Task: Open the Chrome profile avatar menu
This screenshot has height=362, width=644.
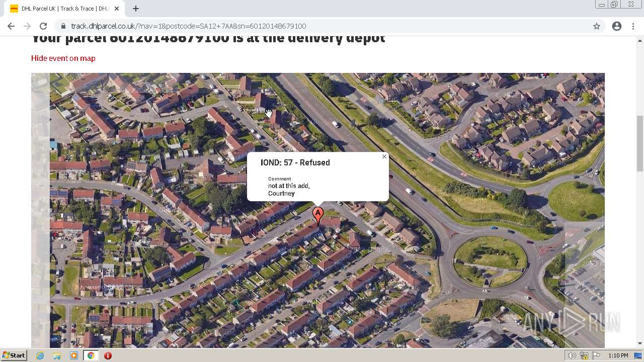Action: point(617,26)
